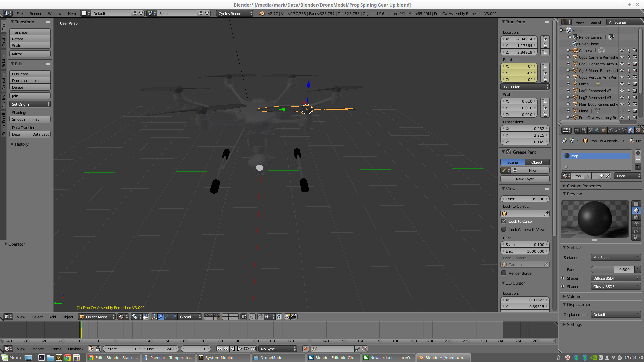Play the animation in reverse

(233, 349)
